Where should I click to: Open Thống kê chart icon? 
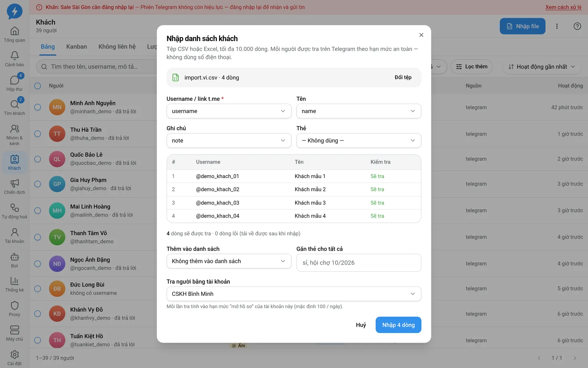pyautogui.click(x=15, y=281)
